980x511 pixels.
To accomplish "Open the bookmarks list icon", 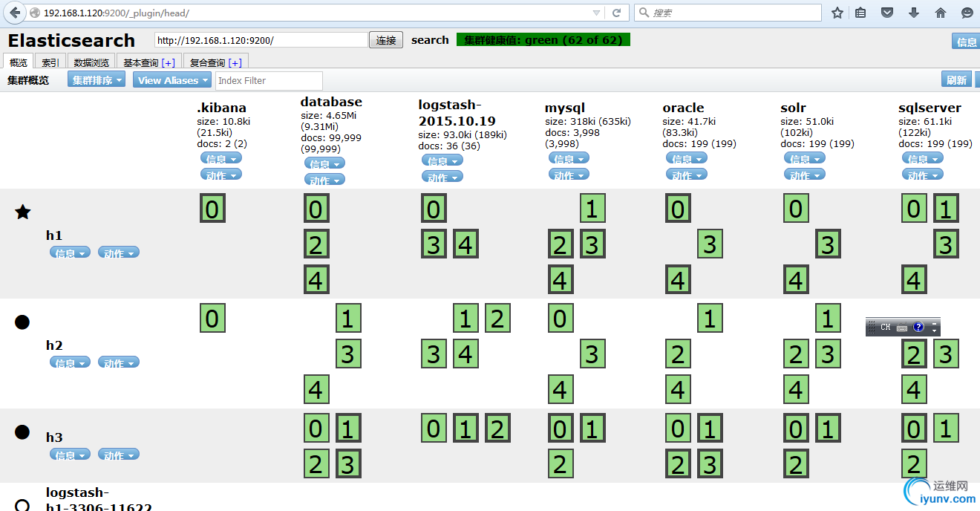I will (x=860, y=13).
